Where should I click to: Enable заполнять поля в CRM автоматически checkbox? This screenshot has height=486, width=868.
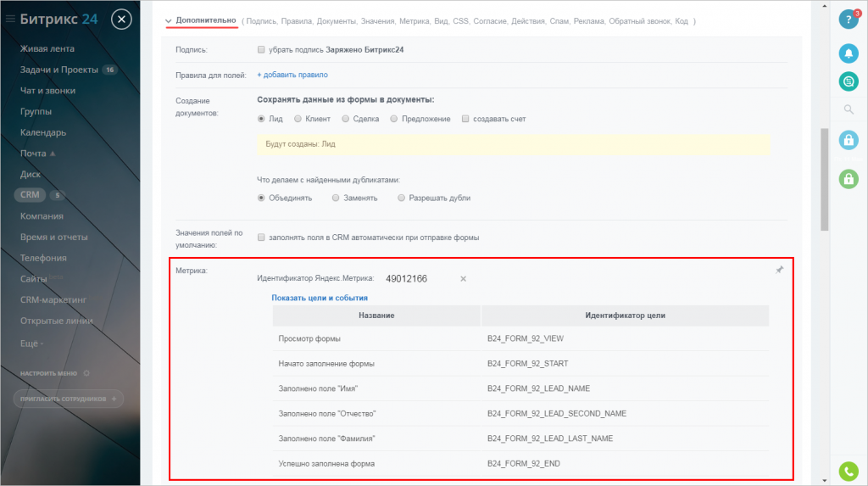(x=261, y=237)
